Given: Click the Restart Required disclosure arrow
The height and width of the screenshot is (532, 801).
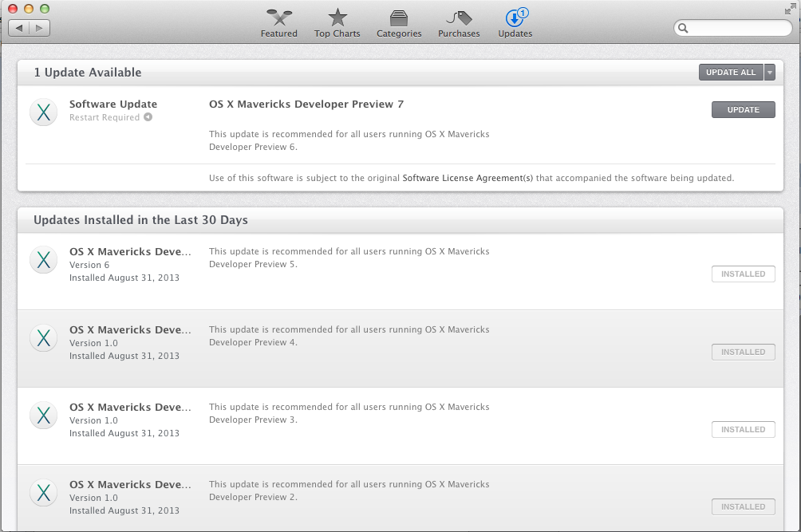Looking at the screenshot, I should click(148, 117).
